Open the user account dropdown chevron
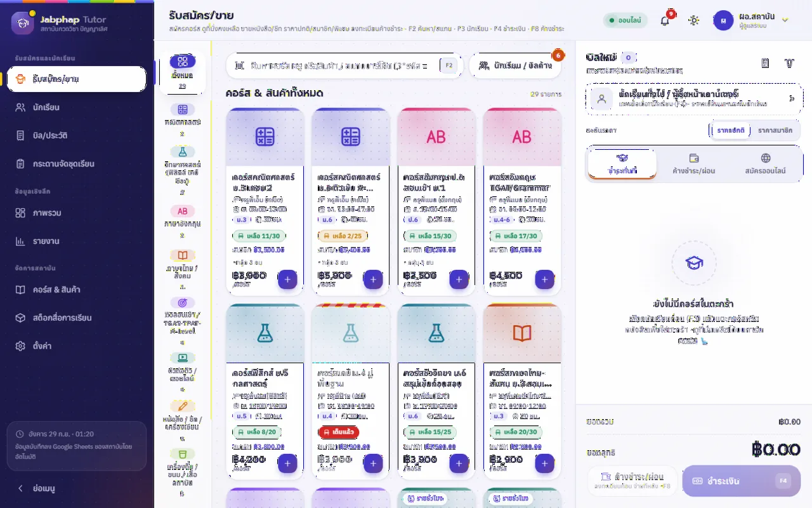The image size is (812, 508). (x=785, y=20)
